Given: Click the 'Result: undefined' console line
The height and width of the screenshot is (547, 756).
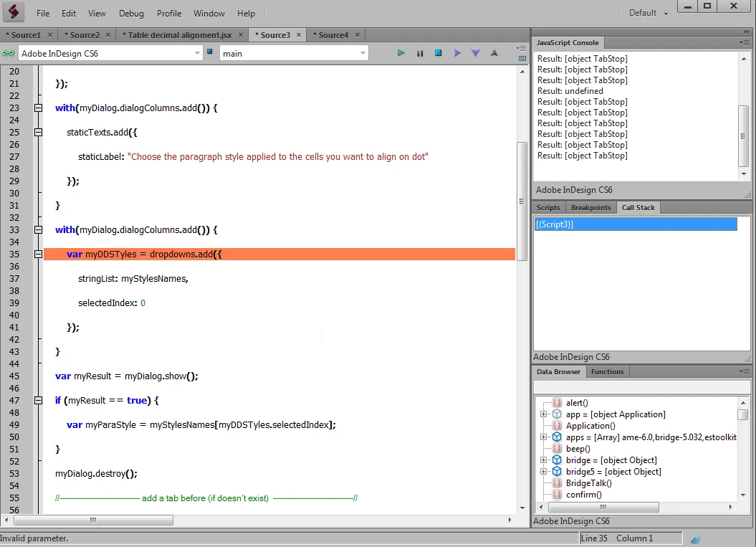Looking at the screenshot, I should (x=570, y=90).
